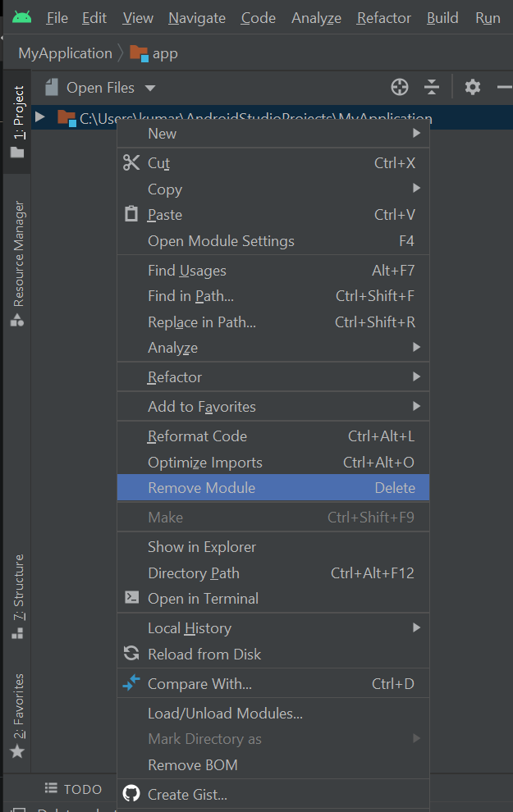Click the Create Gist GitHub entry

tap(186, 794)
